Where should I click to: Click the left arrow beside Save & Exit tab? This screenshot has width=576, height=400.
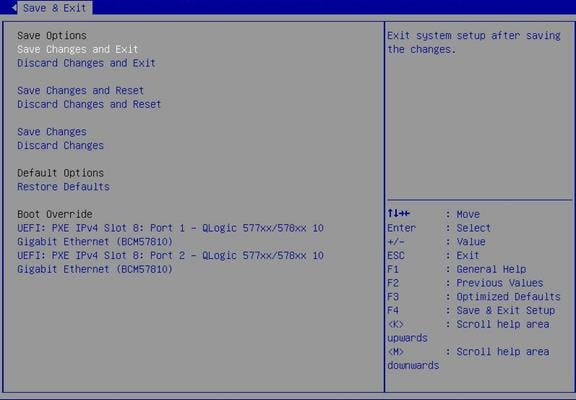coord(14,7)
